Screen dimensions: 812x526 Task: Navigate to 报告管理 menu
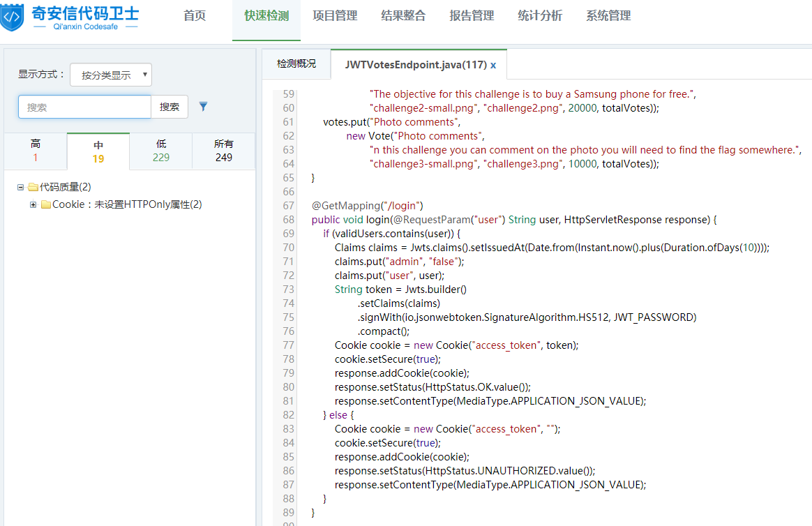[x=472, y=16]
